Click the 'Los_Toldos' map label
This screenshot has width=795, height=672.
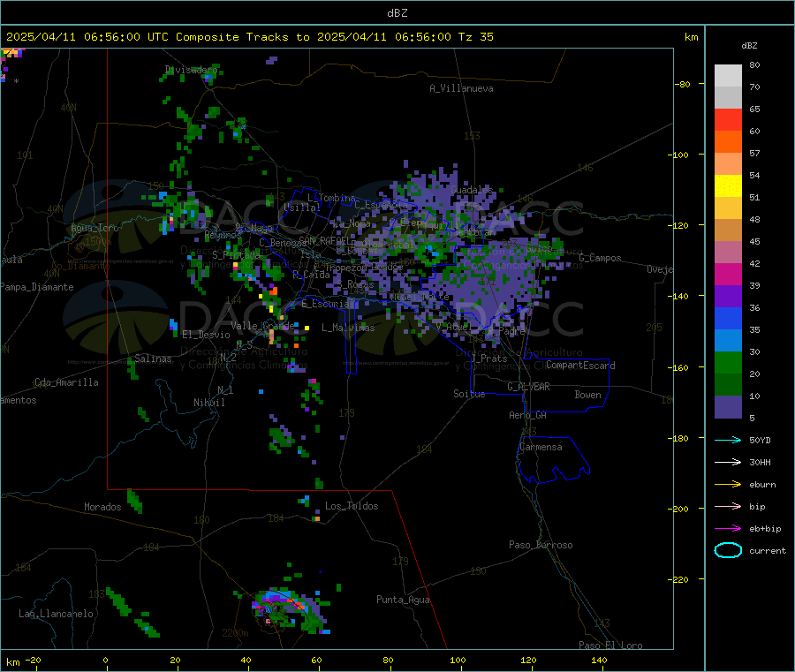[352, 506]
